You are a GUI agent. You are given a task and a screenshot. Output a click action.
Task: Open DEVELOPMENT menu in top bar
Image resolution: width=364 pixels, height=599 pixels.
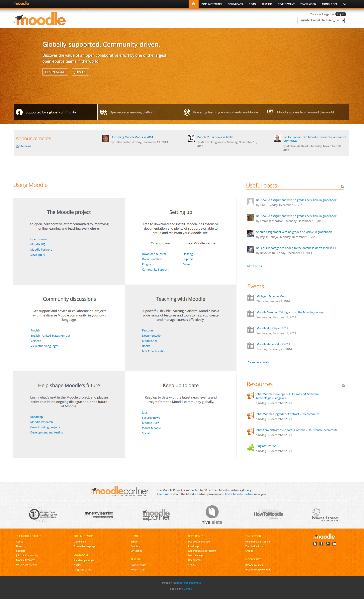pos(286,4)
